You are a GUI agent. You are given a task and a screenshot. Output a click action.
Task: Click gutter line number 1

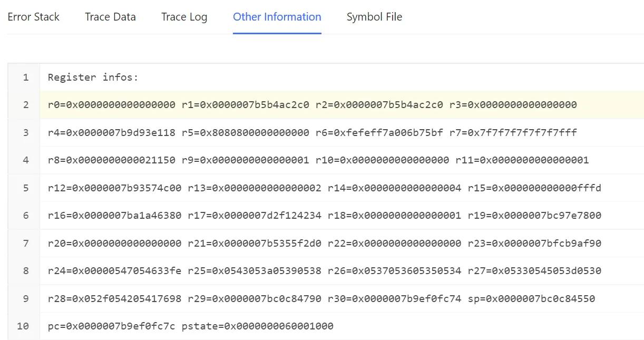[25, 77]
